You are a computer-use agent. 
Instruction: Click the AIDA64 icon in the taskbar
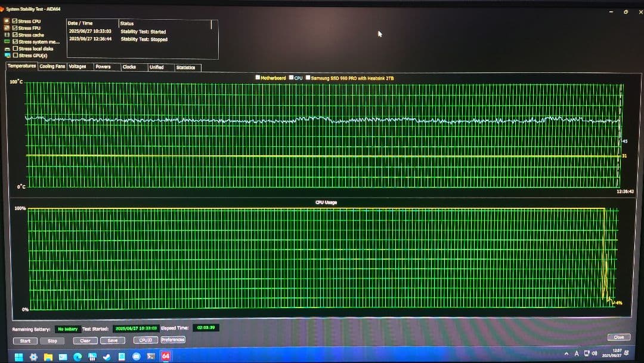point(166,356)
